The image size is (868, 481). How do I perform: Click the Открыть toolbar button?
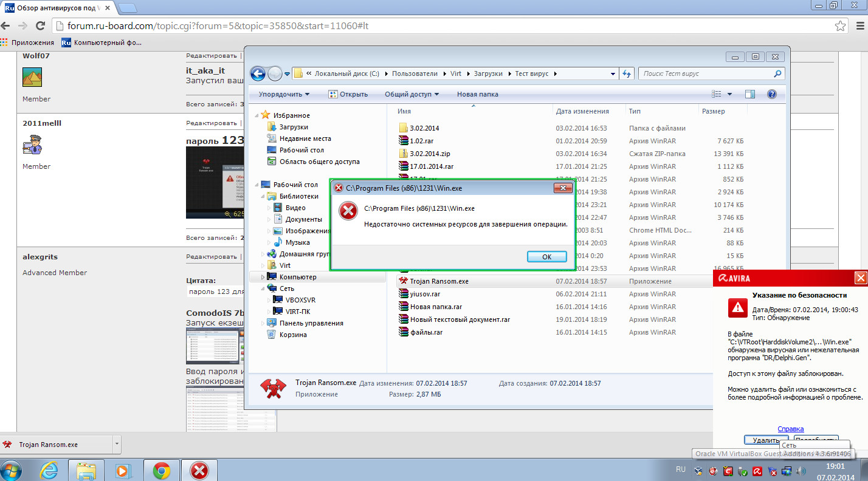pos(348,94)
